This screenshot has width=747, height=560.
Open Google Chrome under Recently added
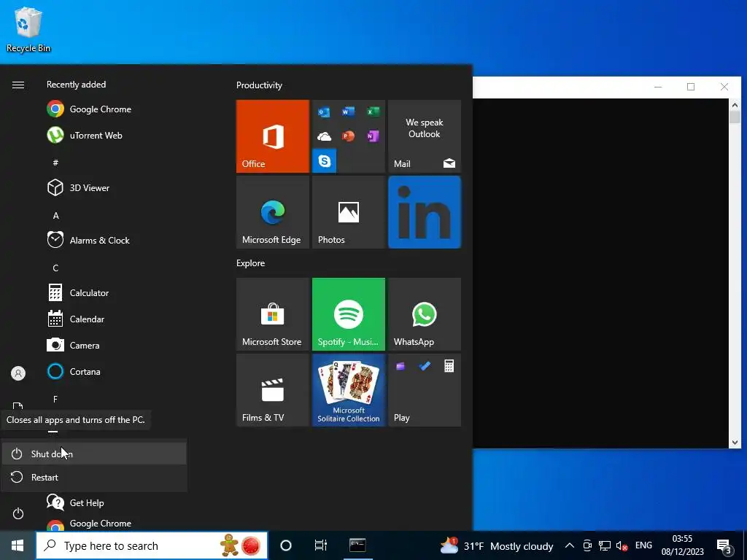(x=89, y=109)
